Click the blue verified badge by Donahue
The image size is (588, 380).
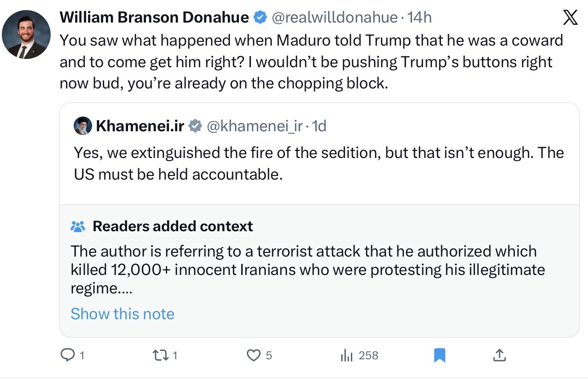260,18
